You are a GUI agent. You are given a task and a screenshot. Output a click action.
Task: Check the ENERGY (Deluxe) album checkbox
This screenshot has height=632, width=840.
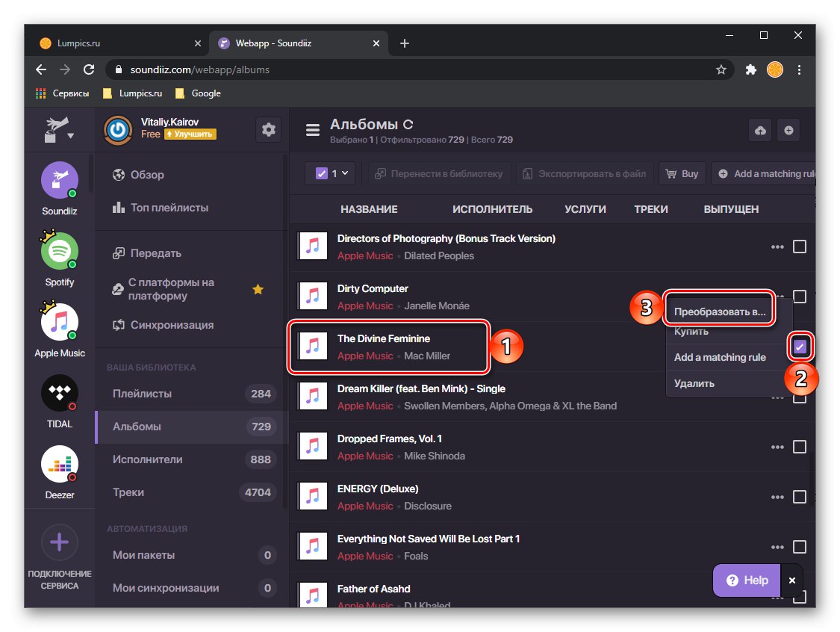coord(799,497)
